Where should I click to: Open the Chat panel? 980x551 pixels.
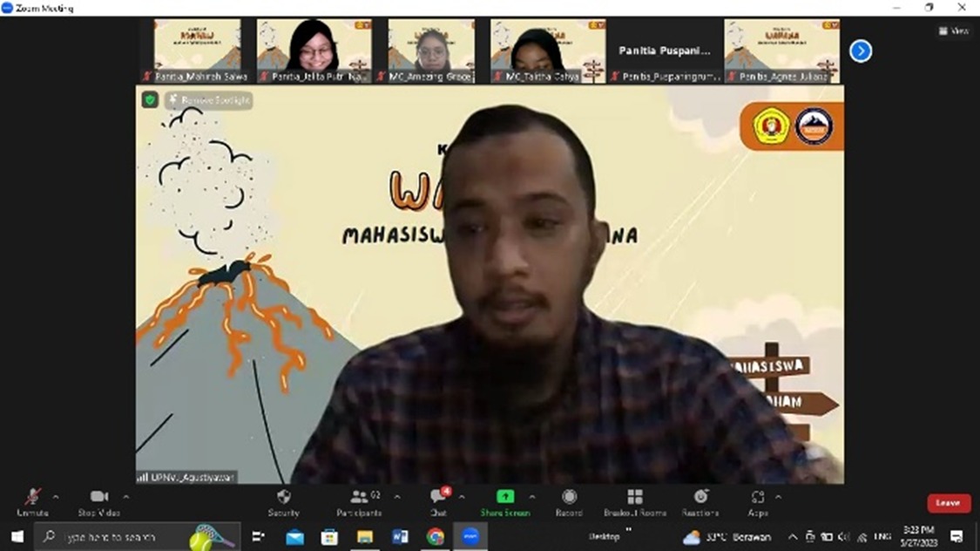[x=438, y=501]
